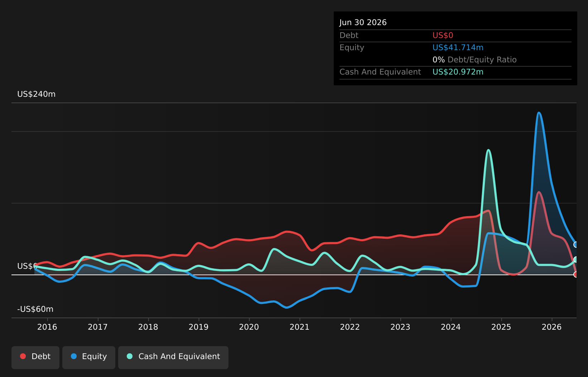588x377 pixels.
Task: Click the 2025 x-axis label
Action: [x=501, y=327]
